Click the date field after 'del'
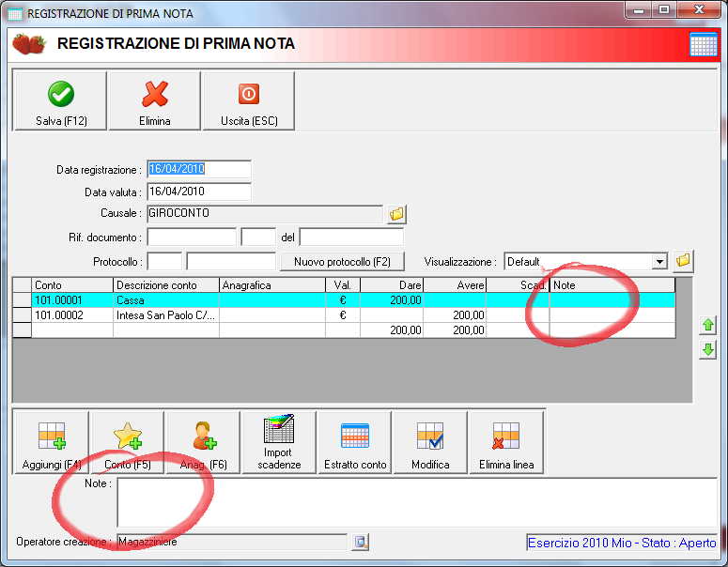The width and height of the screenshot is (728, 567). coord(351,238)
